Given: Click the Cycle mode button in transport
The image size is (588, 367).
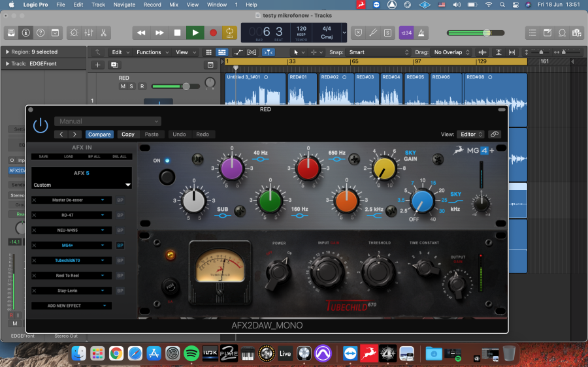Looking at the screenshot, I should click(x=229, y=33).
